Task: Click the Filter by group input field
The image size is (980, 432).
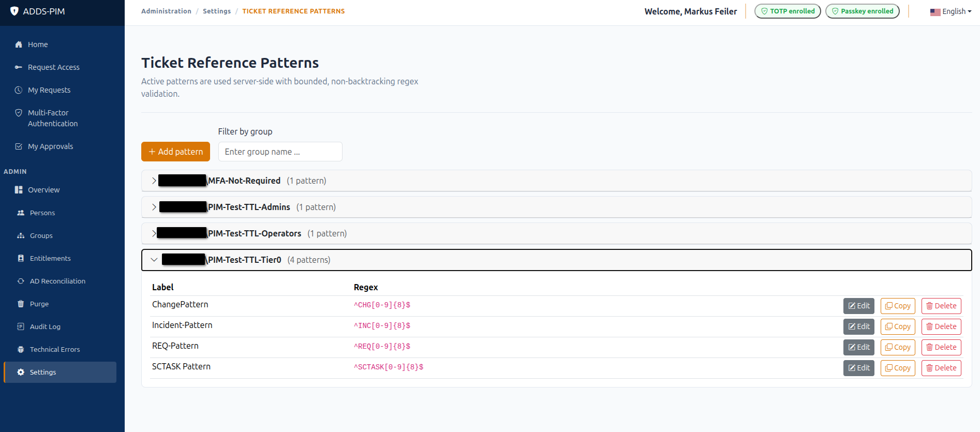Action: [280, 152]
